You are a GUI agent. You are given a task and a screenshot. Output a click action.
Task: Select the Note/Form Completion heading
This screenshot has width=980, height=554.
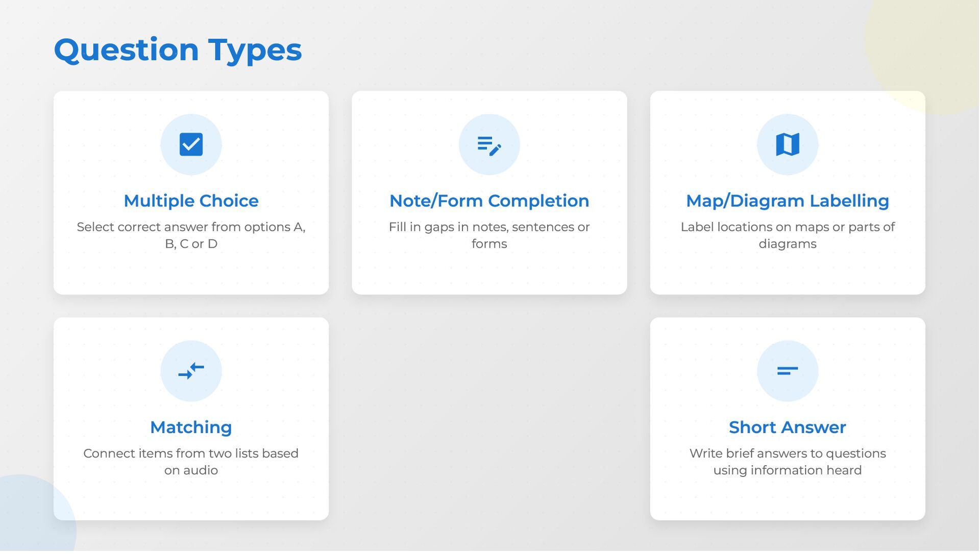tap(489, 201)
